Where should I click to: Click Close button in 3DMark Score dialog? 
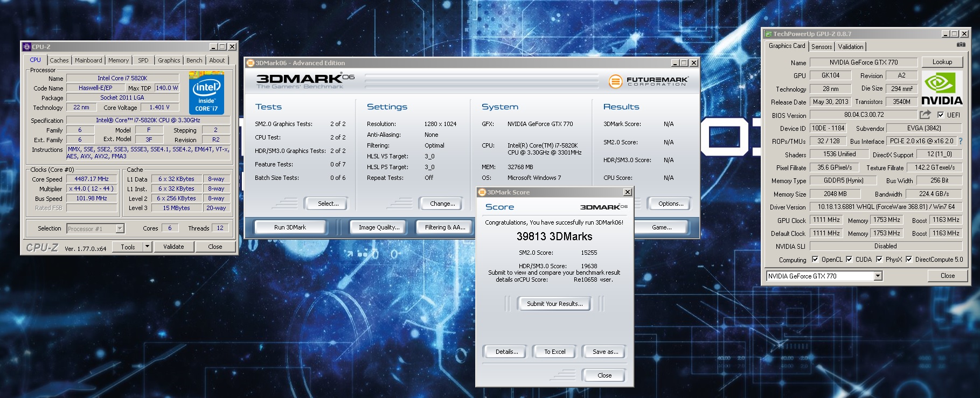tap(604, 375)
